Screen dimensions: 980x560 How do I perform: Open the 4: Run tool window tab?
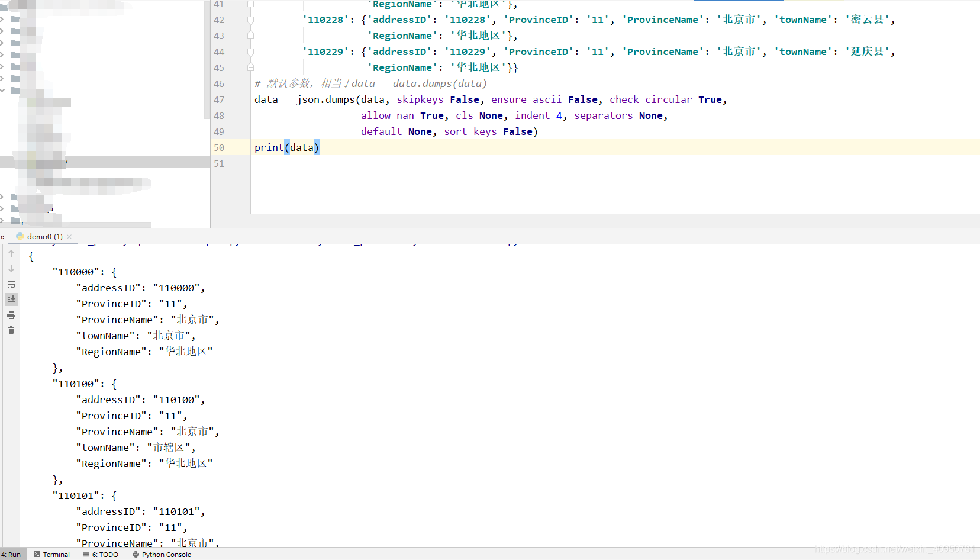coord(11,555)
